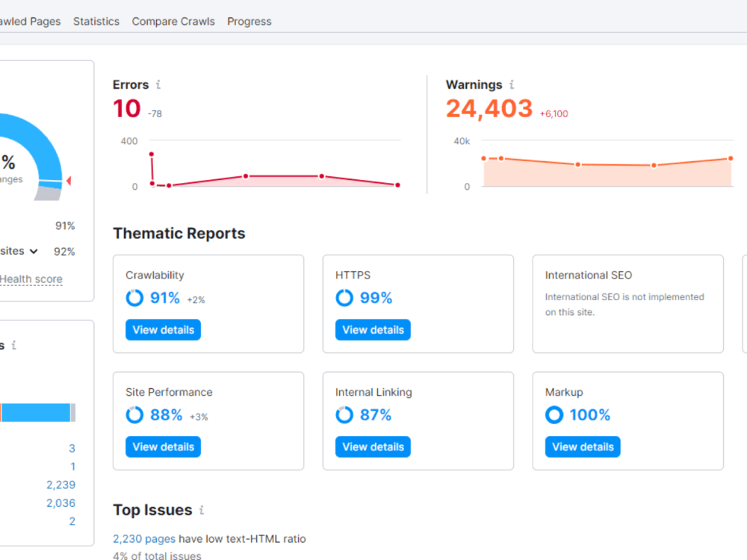Click the Site Performance 88% value
The image size is (747, 560).
(x=167, y=415)
